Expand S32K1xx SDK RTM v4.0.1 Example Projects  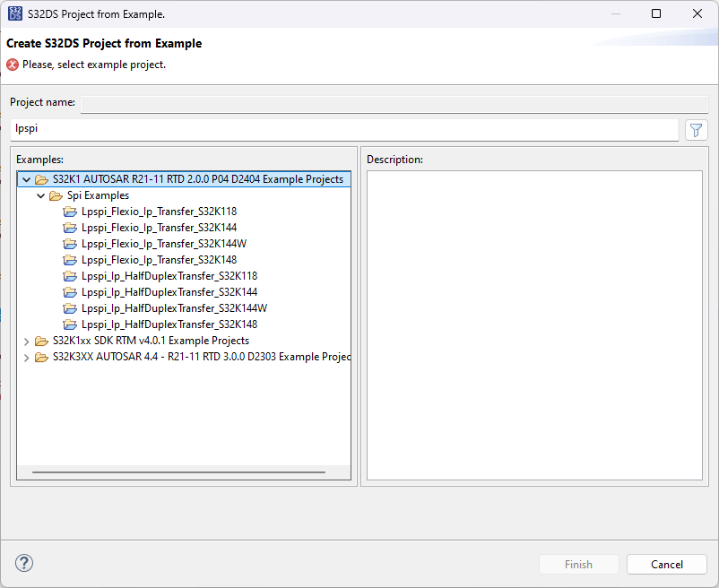[x=27, y=342]
